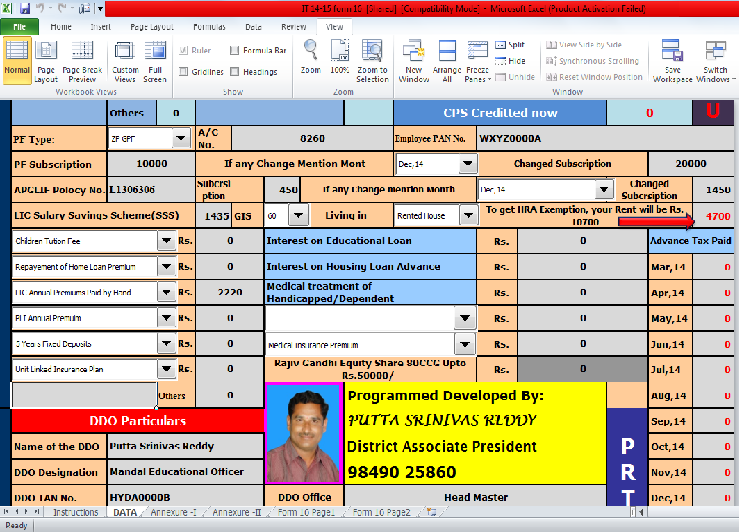
Task: Switch to Annexure -I sheet
Action: pos(172,512)
